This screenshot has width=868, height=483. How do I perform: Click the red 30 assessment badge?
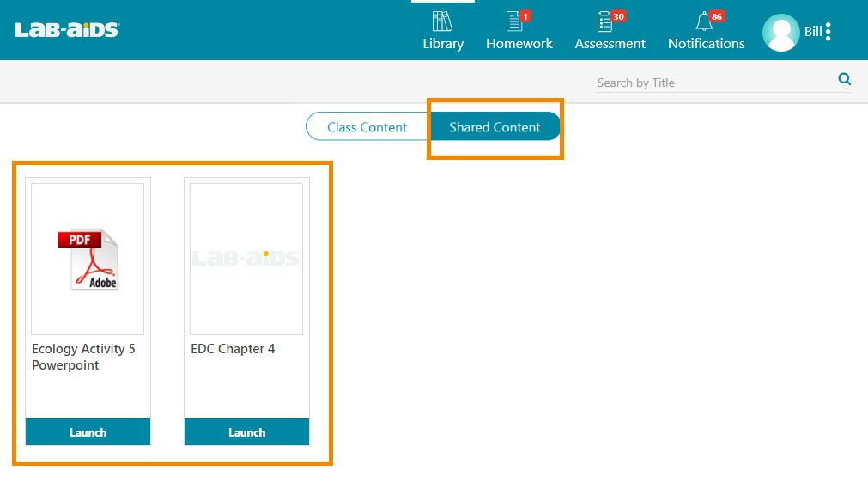point(618,16)
